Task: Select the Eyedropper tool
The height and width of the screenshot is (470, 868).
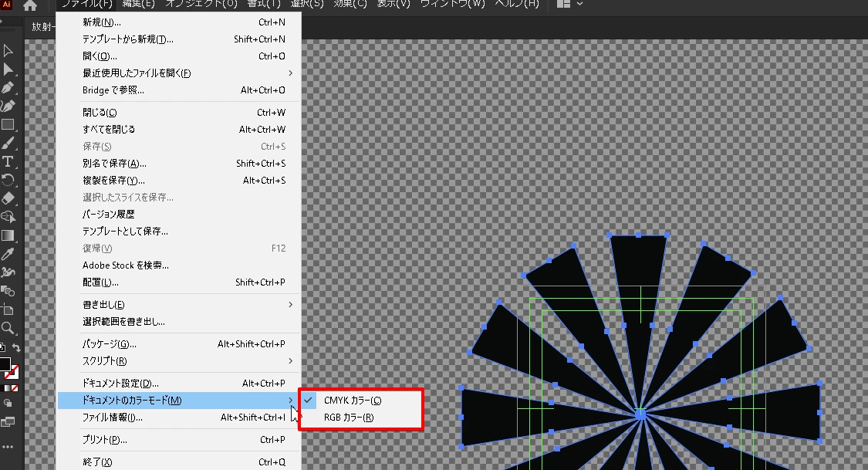Action: click(x=8, y=254)
